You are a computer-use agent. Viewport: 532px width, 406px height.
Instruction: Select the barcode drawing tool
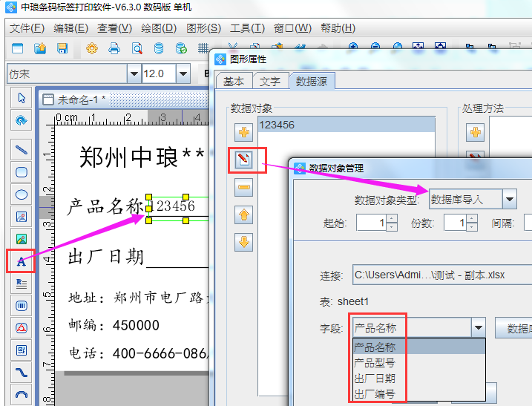point(22,305)
